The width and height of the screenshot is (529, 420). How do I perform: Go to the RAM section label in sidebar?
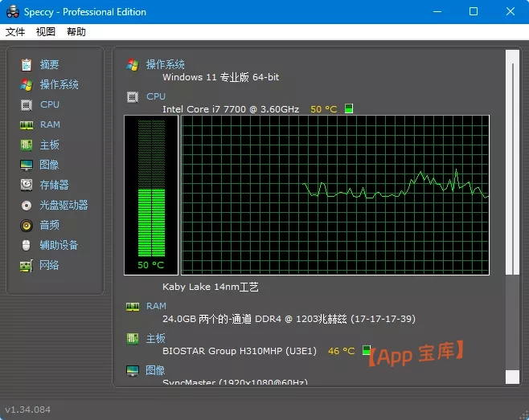coord(50,124)
